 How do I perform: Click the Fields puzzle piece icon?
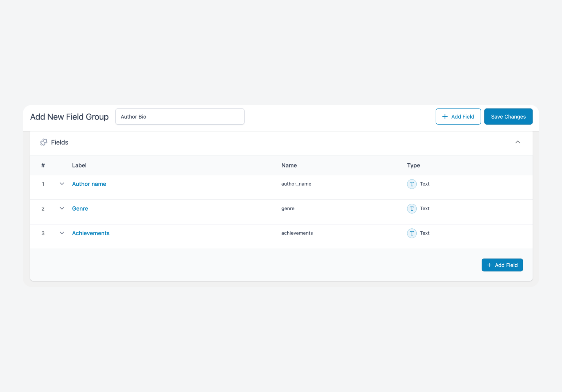tap(44, 142)
